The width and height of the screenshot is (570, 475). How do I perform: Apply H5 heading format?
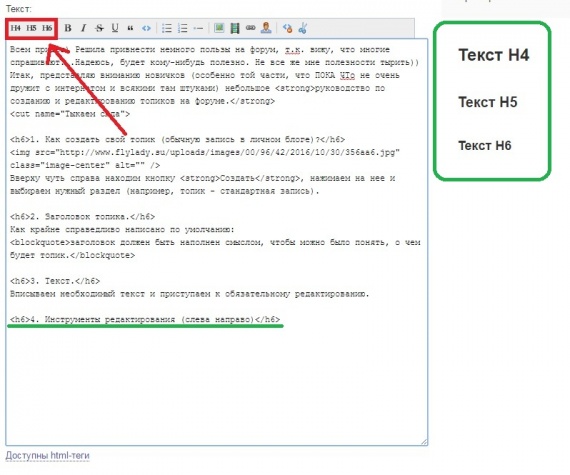(x=31, y=28)
